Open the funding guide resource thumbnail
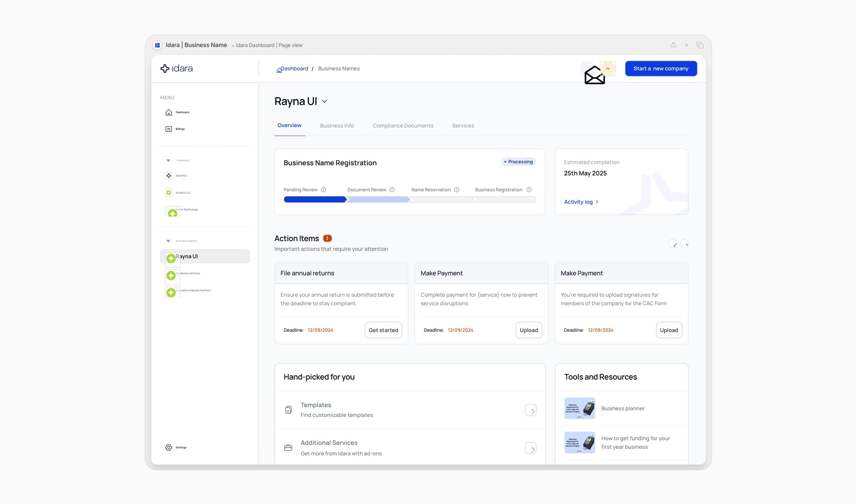856x504 pixels. point(580,443)
